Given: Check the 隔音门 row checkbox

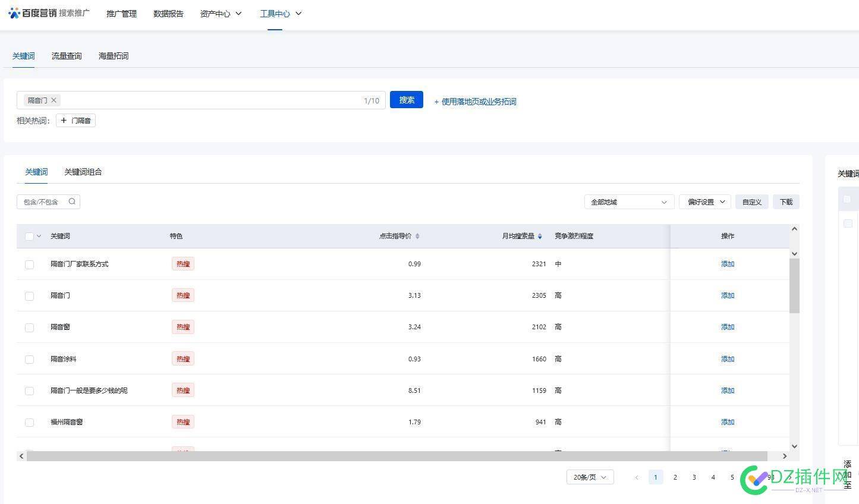Looking at the screenshot, I should (x=29, y=296).
